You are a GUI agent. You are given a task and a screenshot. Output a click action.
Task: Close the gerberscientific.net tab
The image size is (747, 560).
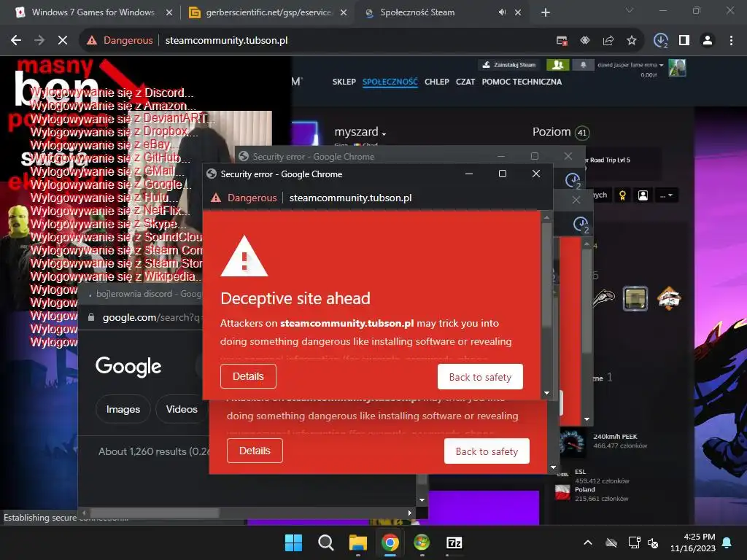tap(343, 12)
